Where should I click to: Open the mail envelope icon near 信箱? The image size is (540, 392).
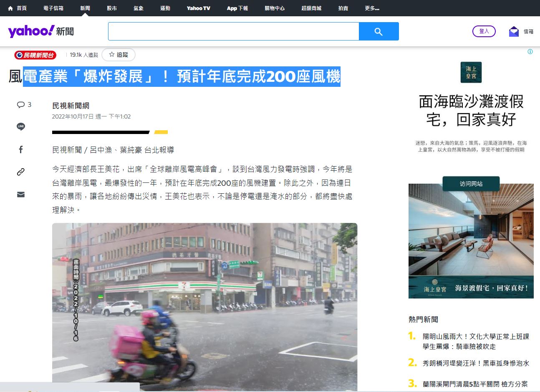click(x=514, y=31)
